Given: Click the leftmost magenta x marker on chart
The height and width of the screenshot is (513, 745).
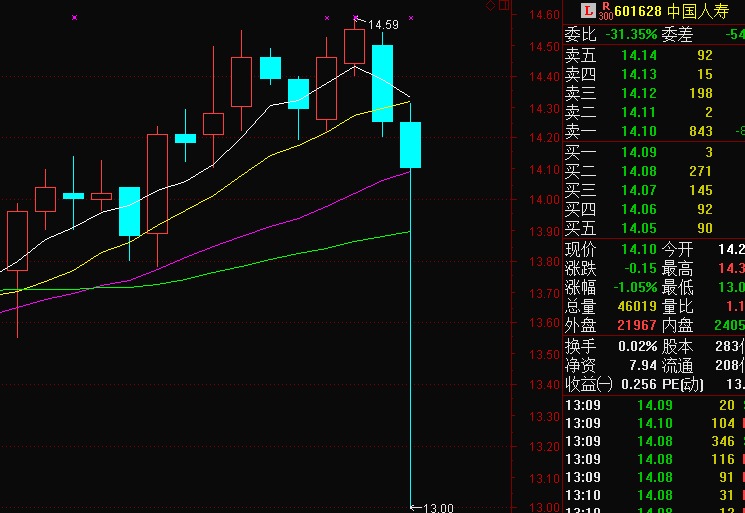Looking at the screenshot, I should pyautogui.click(x=74, y=18).
